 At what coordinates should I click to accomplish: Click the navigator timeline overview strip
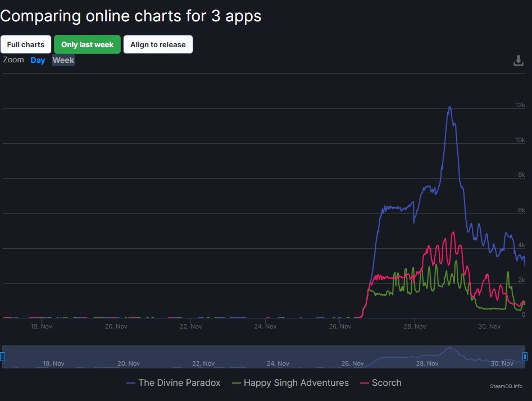tap(263, 357)
